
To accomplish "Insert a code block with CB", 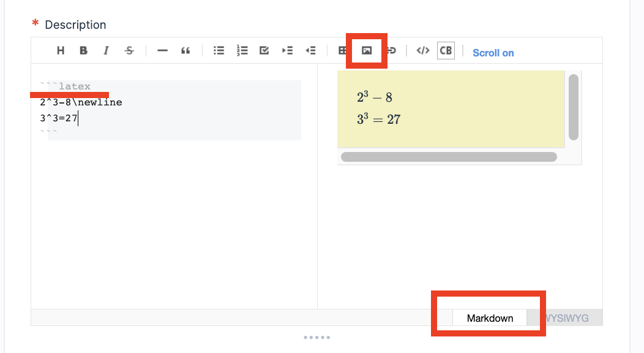I will coord(446,50).
